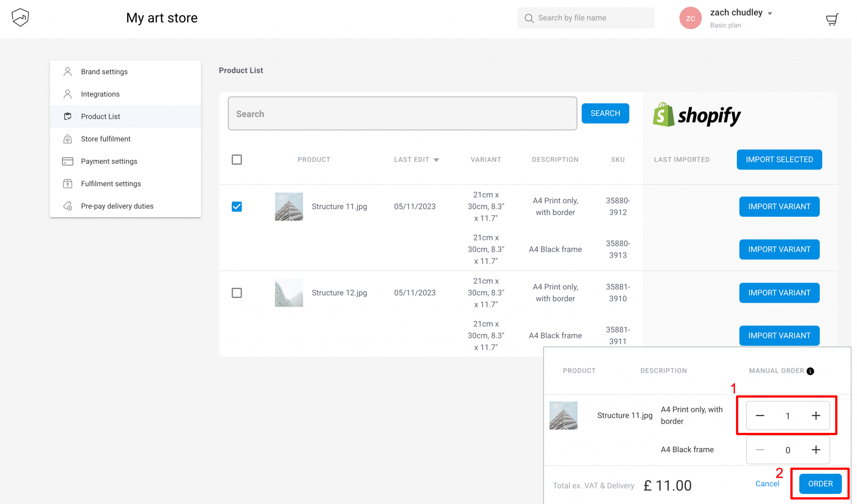Click the Payment settings card icon
The height and width of the screenshot is (504, 857).
click(67, 161)
